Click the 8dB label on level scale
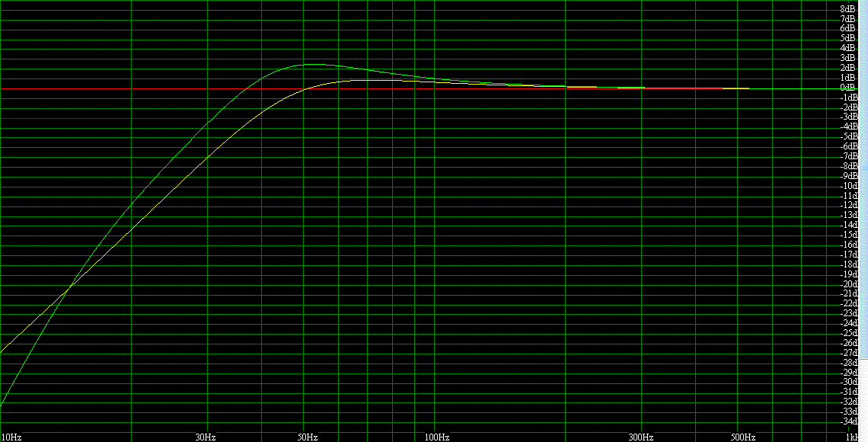 tap(847, 8)
